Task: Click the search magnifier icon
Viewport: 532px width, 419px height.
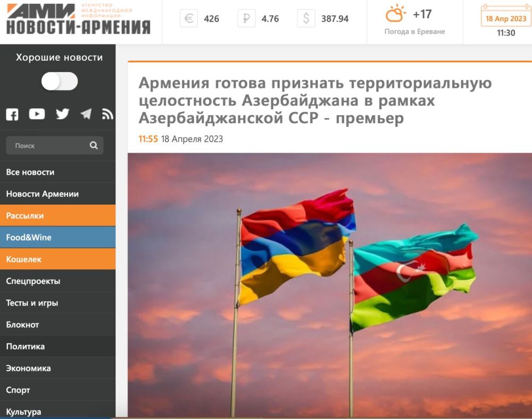Action: point(94,145)
